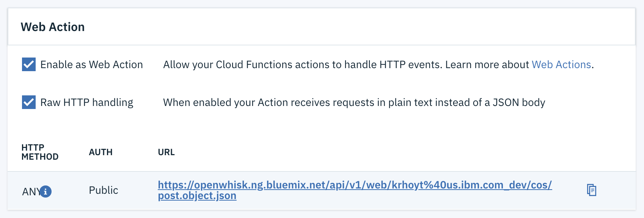Select the web action URL table row
The image size is (644, 218).
(322, 190)
